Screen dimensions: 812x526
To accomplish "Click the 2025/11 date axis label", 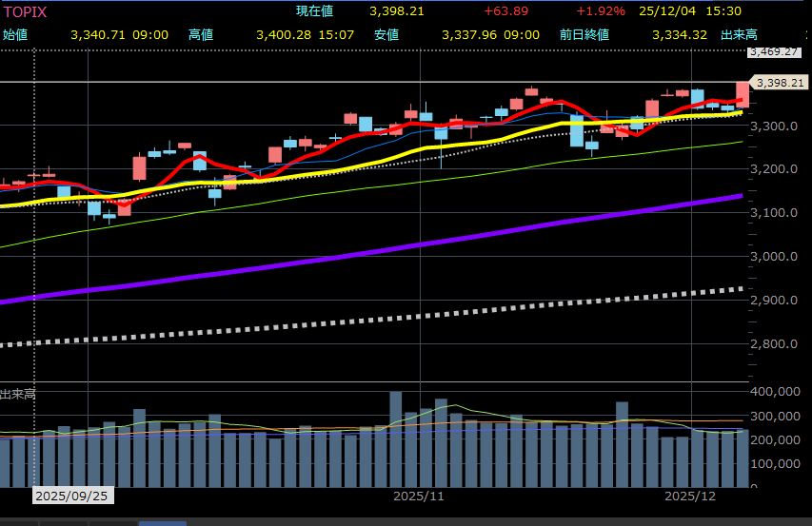I will [419, 496].
